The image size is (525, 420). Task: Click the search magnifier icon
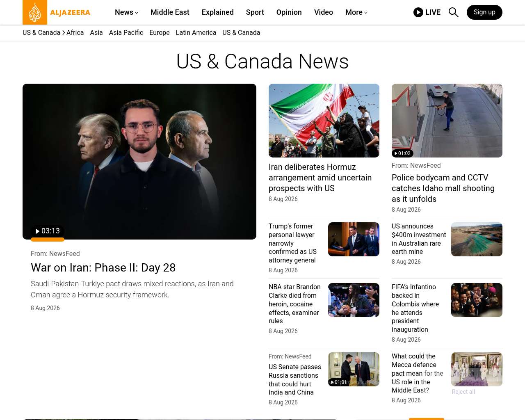(x=453, y=12)
